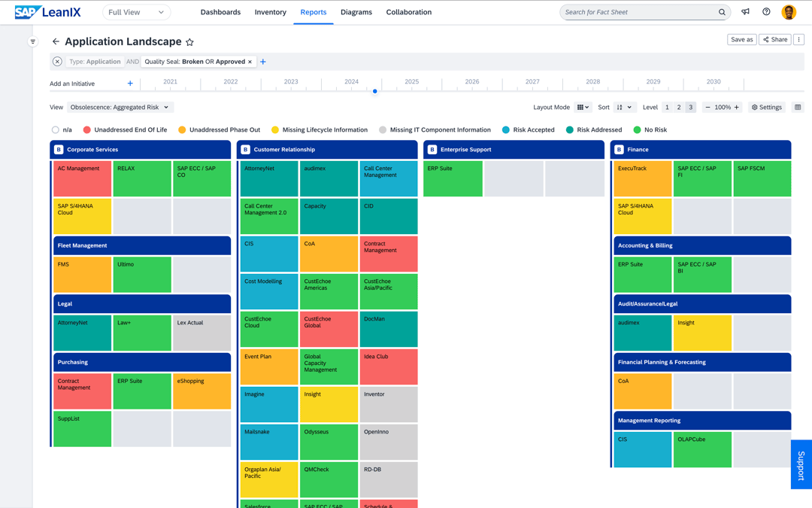The image size is (812, 508).
Task: Open the Obsolescence Aggregated Risk view dropdown
Action: click(x=120, y=107)
